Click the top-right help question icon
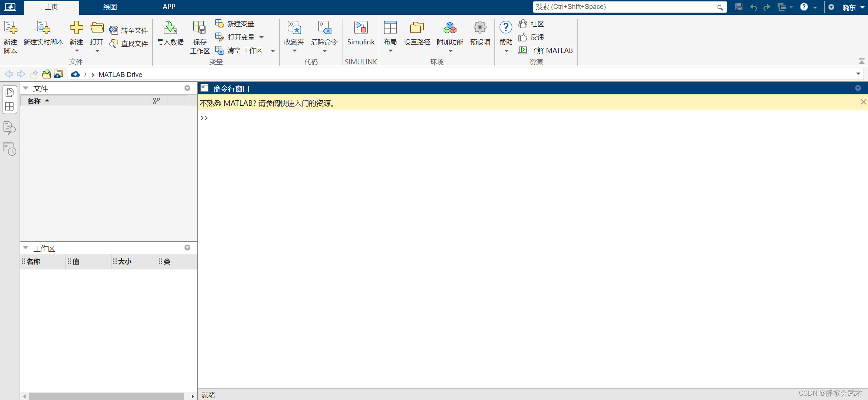This screenshot has height=400, width=868. click(x=804, y=7)
